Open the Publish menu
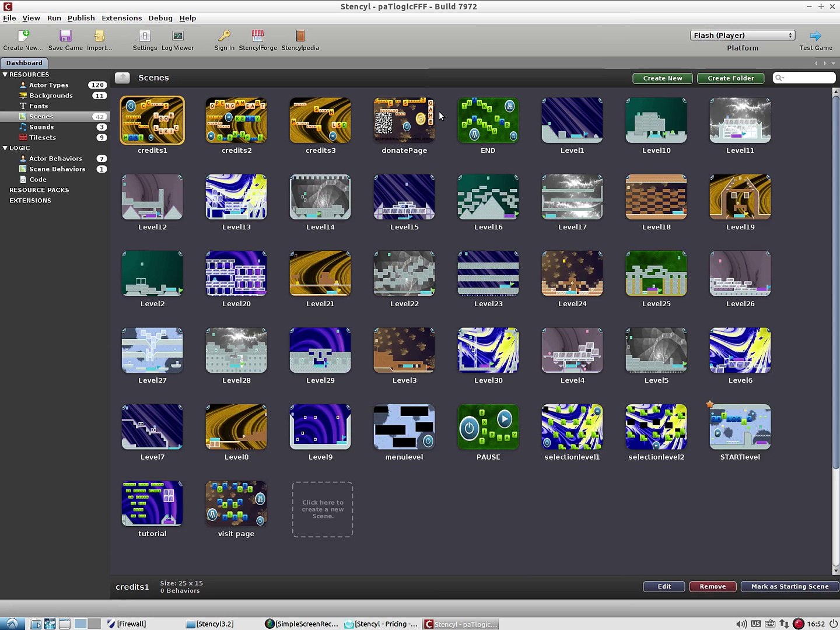 pyautogui.click(x=81, y=18)
